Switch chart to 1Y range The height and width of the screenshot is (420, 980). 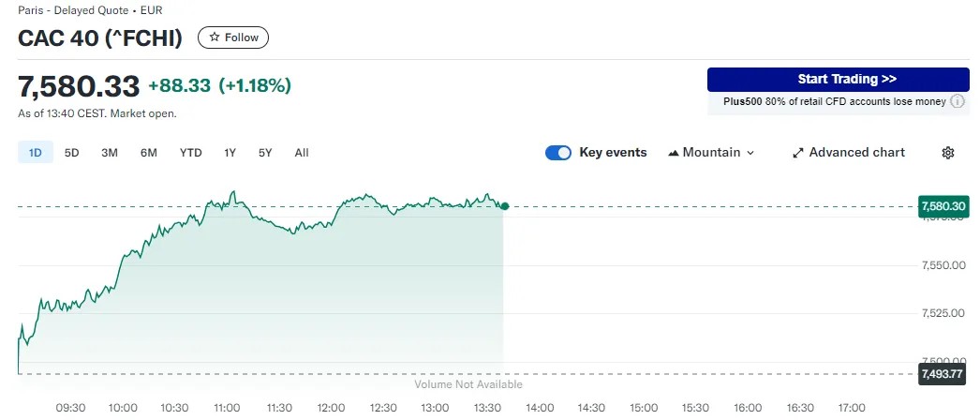(230, 153)
